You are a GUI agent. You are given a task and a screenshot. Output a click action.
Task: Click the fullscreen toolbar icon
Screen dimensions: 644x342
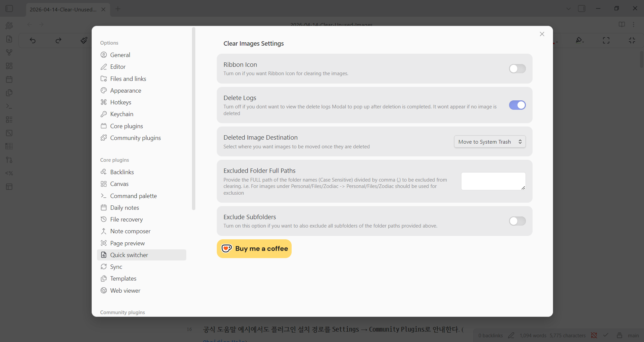point(606,40)
